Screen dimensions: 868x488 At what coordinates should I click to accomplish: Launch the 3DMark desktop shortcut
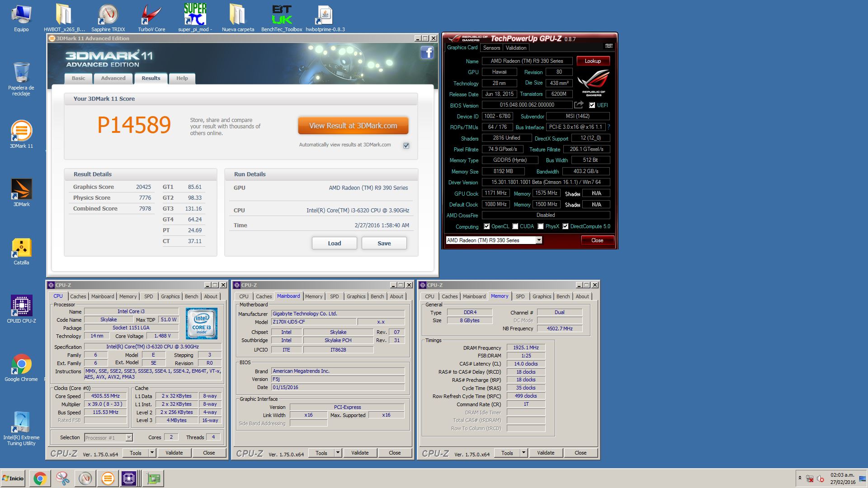click(21, 192)
